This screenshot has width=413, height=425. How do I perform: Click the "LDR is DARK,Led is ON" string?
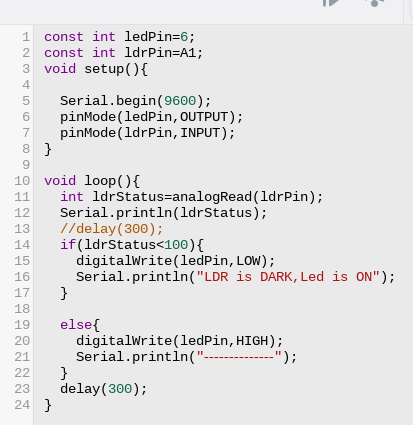pyautogui.click(x=288, y=277)
